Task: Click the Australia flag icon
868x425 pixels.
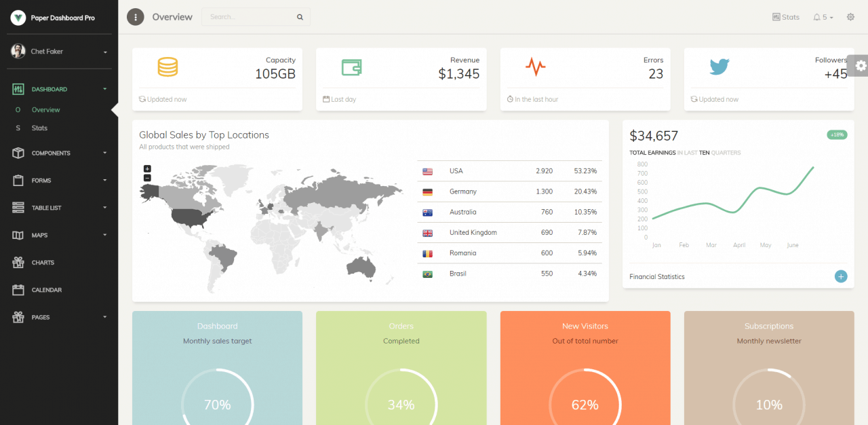Action: (x=427, y=212)
